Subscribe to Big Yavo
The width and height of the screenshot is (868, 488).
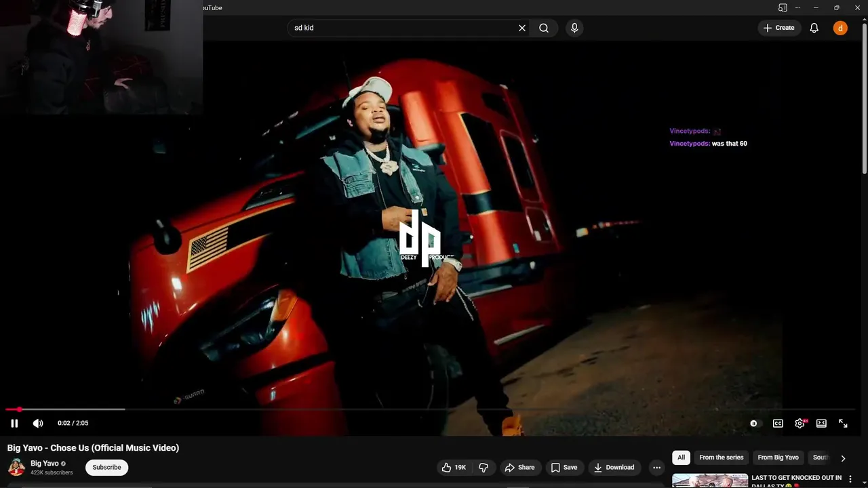coord(106,468)
